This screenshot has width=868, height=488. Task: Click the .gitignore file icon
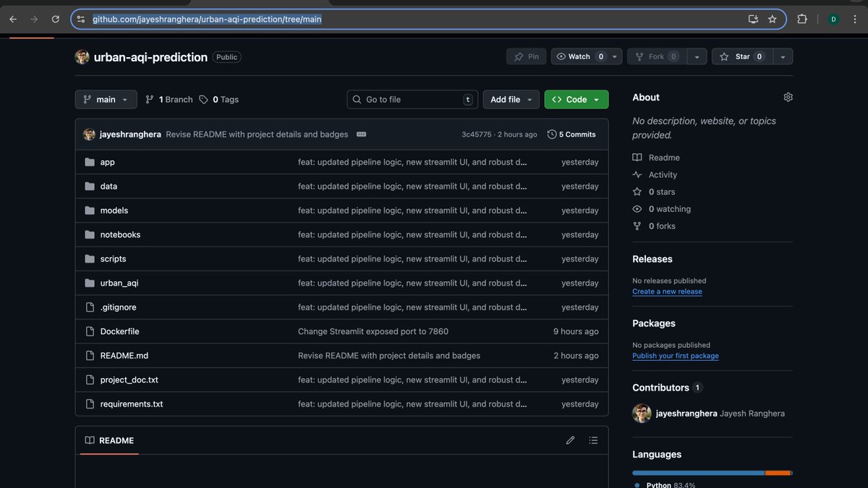coord(90,307)
